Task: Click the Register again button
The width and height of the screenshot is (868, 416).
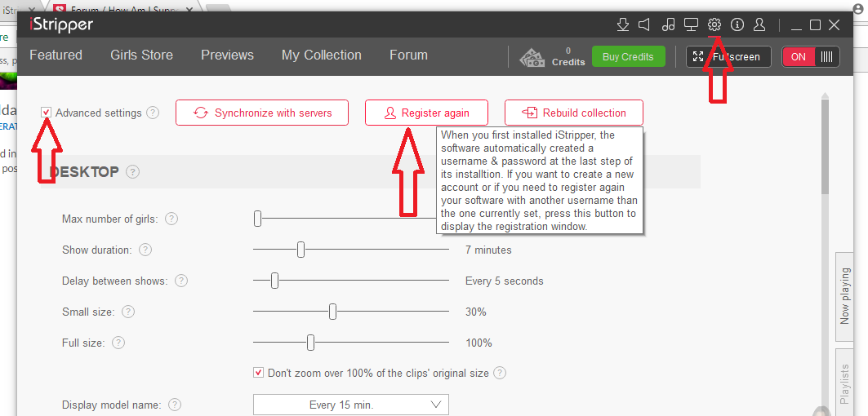Action: pyautogui.click(x=426, y=113)
